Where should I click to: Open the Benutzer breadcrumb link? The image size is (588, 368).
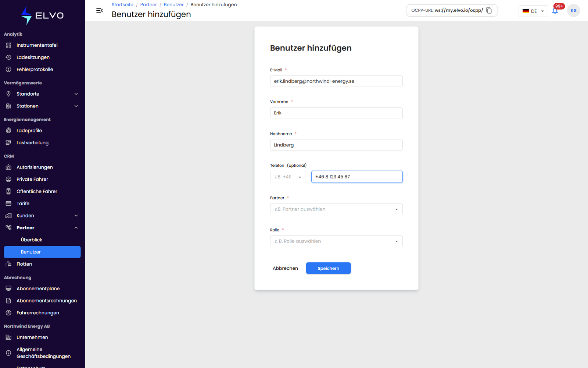pos(173,5)
